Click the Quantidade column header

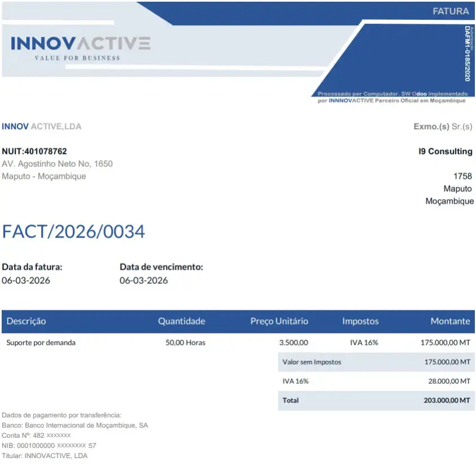(x=181, y=321)
